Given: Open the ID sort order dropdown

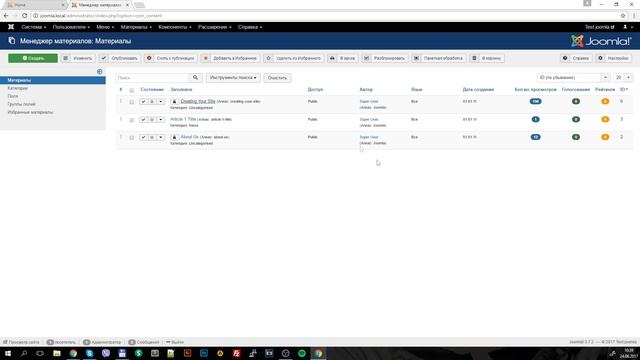Looking at the screenshot, I should [x=573, y=78].
